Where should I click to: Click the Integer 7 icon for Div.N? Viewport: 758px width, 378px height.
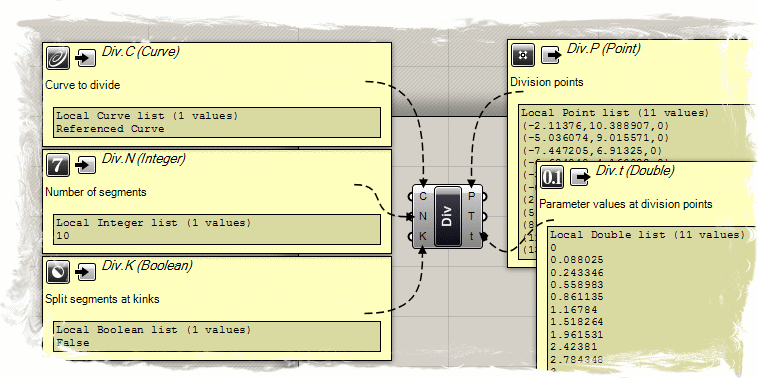click(58, 165)
